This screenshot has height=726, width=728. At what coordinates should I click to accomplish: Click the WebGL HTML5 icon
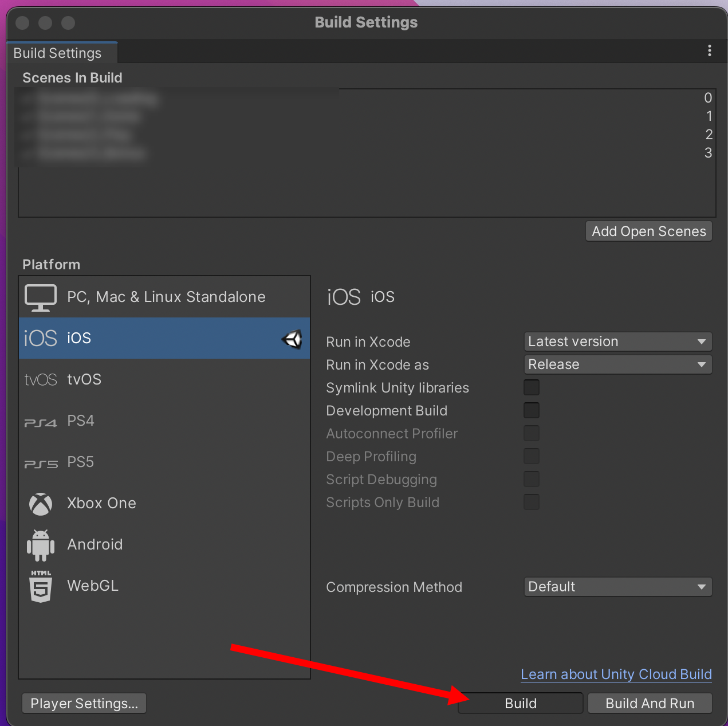[x=41, y=586]
